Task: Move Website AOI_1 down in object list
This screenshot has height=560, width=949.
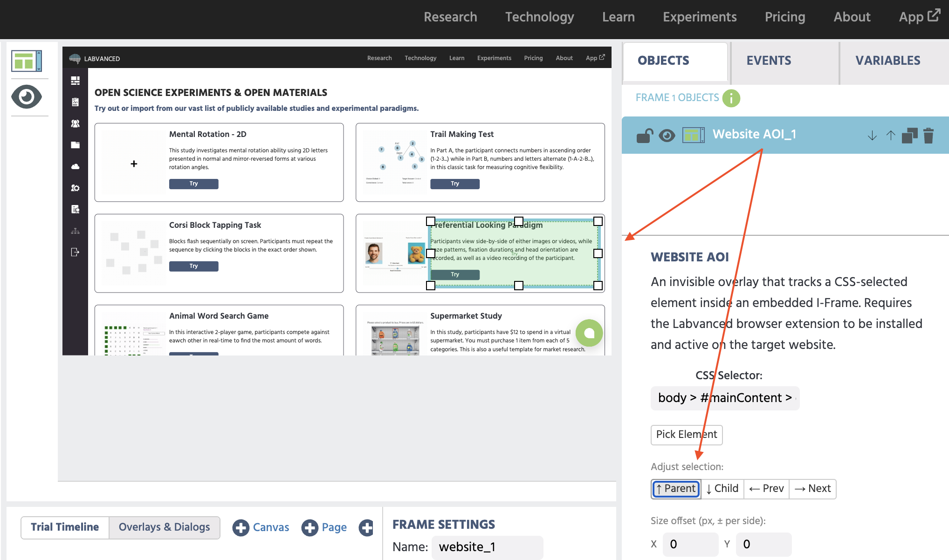Action: pyautogui.click(x=872, y=136)
